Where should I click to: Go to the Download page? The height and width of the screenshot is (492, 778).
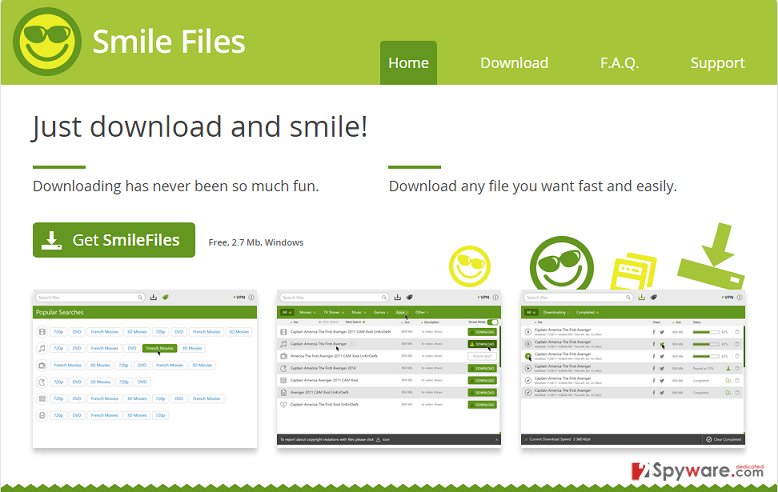point(514,63)
